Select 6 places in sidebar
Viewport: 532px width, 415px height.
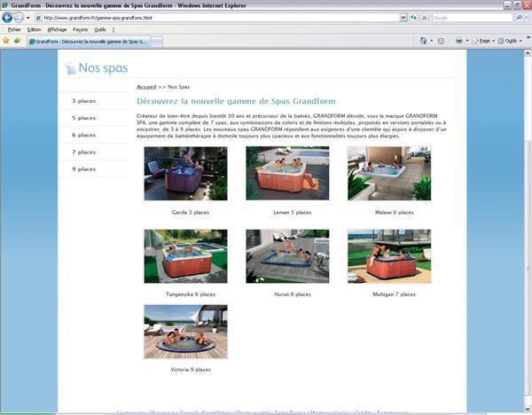point(84,135)
